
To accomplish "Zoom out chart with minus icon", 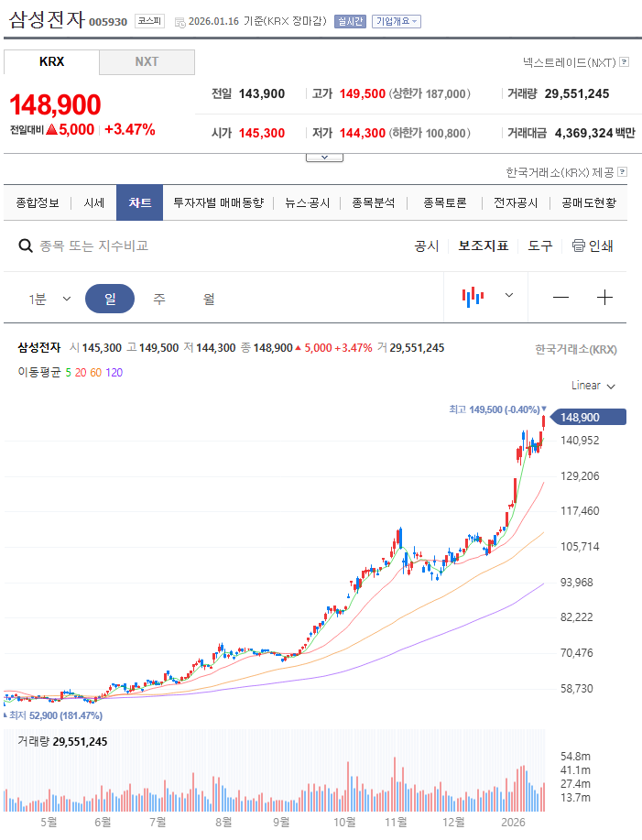I will coord(560,298).
